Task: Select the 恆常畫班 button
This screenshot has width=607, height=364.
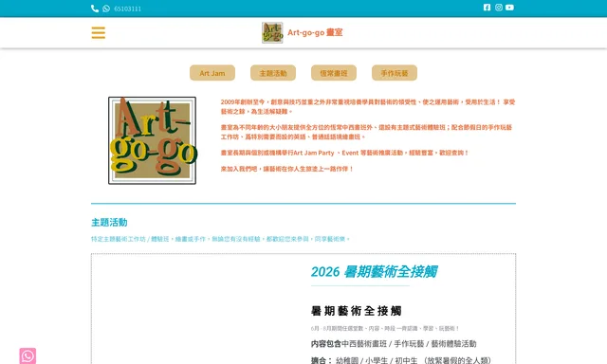Action: [334, 73]
